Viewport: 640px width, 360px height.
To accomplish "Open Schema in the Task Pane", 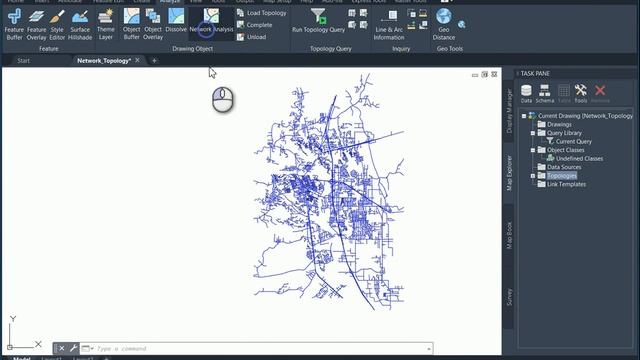I will [x=544, y=93].
